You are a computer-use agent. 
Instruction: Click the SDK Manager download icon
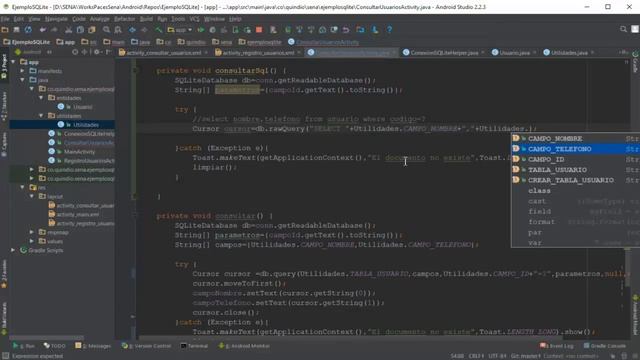click(375, 30)
